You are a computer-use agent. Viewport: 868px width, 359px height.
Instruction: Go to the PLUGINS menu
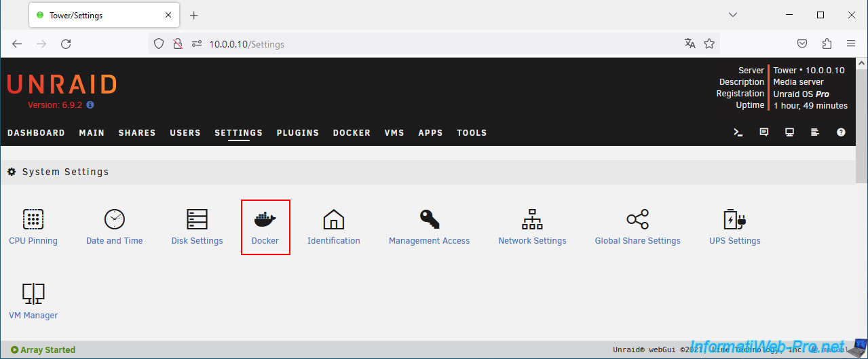pyautogui.click(x=298, y=133)
